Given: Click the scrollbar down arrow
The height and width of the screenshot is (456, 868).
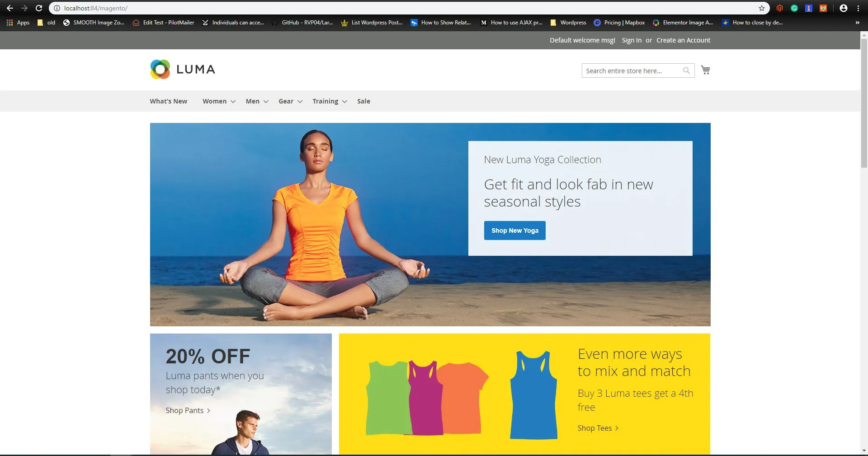Looking at the screenshot, I should 864,451.
